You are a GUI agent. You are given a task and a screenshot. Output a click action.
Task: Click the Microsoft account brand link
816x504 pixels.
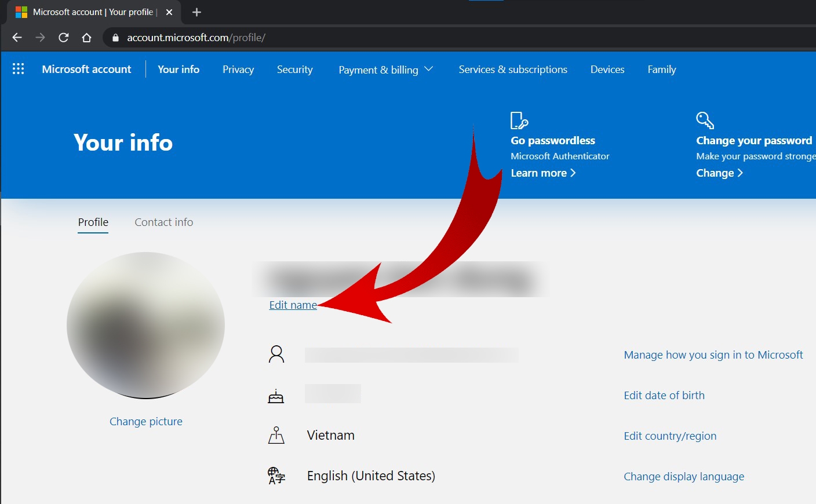point(86,69)
